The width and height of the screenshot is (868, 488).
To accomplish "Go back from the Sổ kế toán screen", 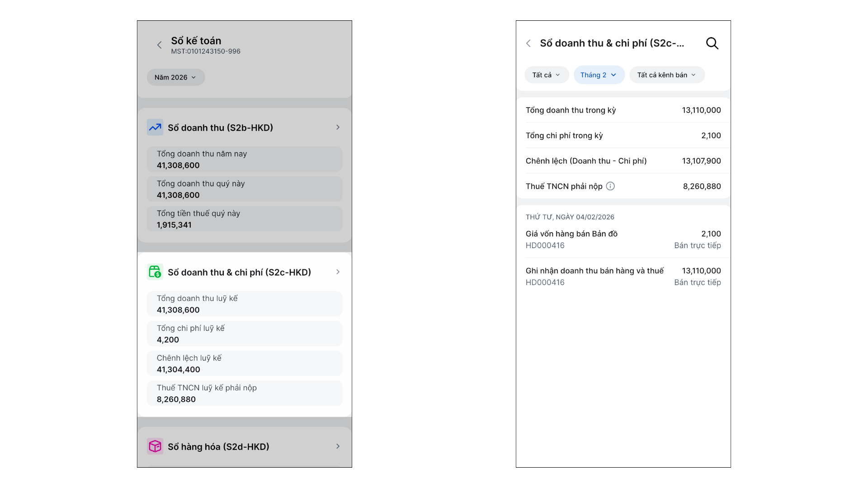I will [x=159, y=45].
